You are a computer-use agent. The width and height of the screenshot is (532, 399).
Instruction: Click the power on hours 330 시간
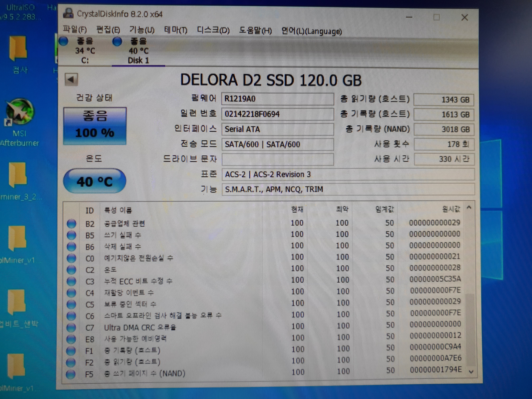[444, 159]
